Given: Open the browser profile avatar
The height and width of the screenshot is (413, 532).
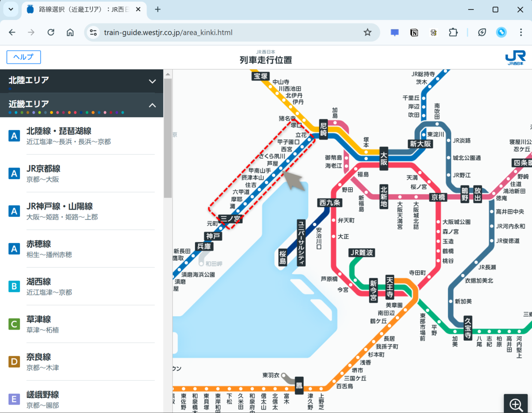Looking at the screenshot, I should click(501, 32).
